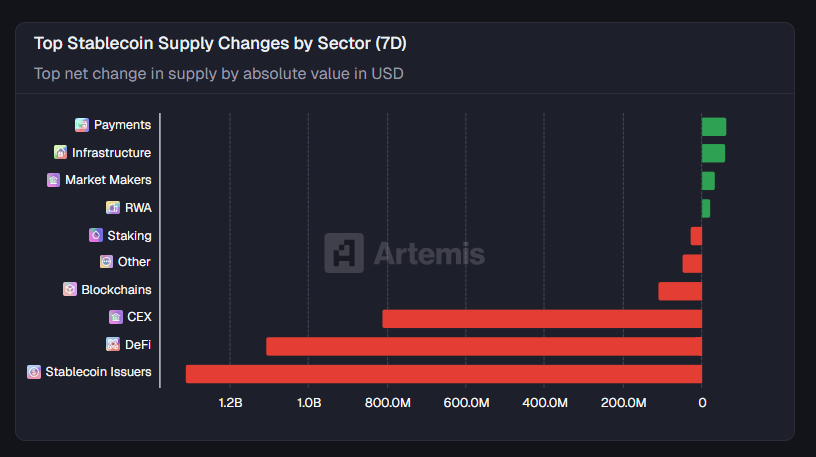
Task: Click the Infrastructure sector icon
Action: [60, 153]
